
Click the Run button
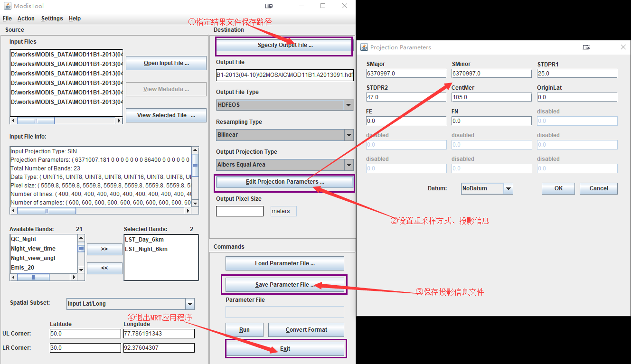pos(244,329)
